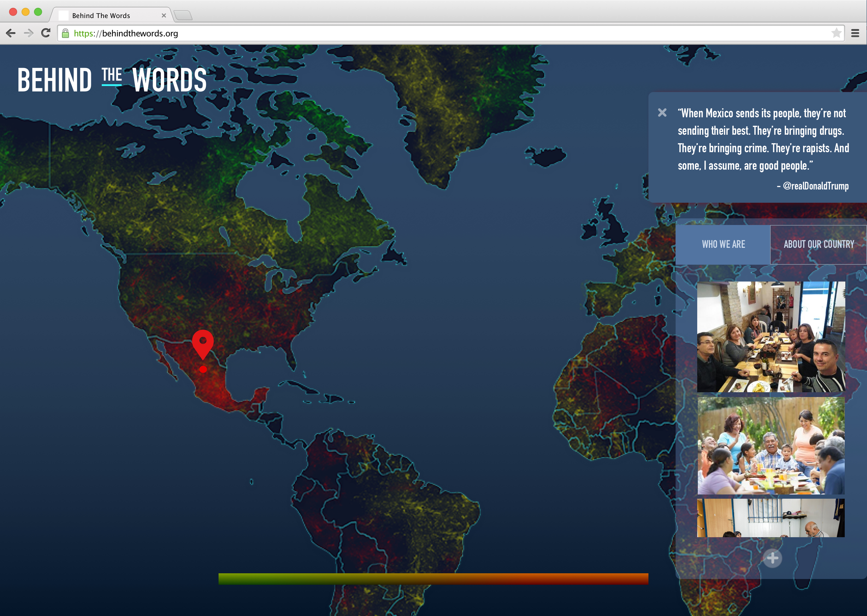This screenshot has height=616, width=867.
Task: Reload the current page
Action: pos(46,33)
